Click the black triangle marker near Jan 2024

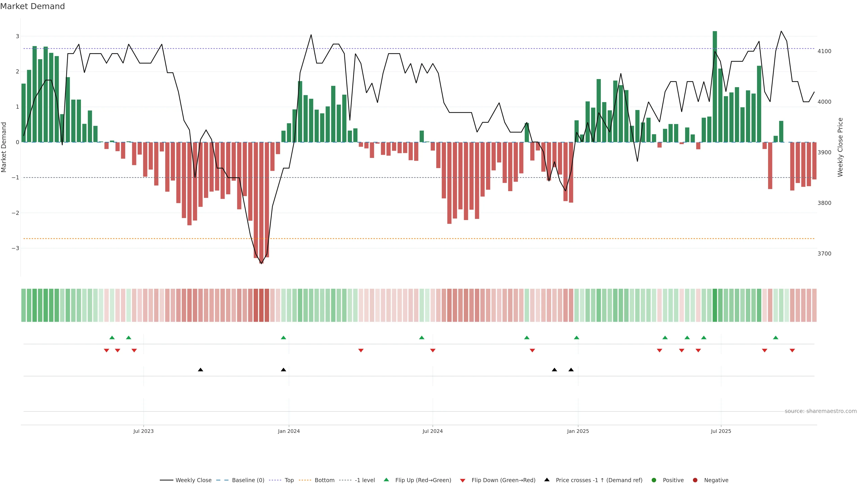click(x=283, y=370)
